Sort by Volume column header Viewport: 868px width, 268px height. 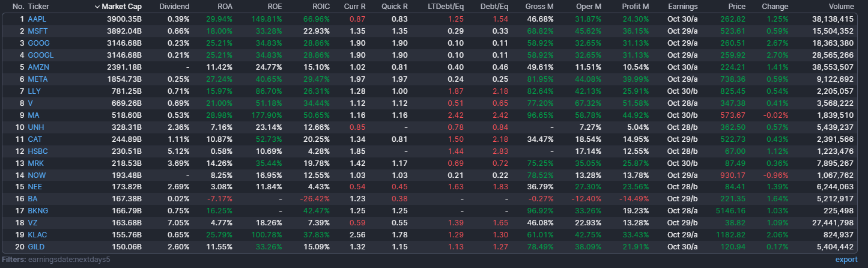841,7
